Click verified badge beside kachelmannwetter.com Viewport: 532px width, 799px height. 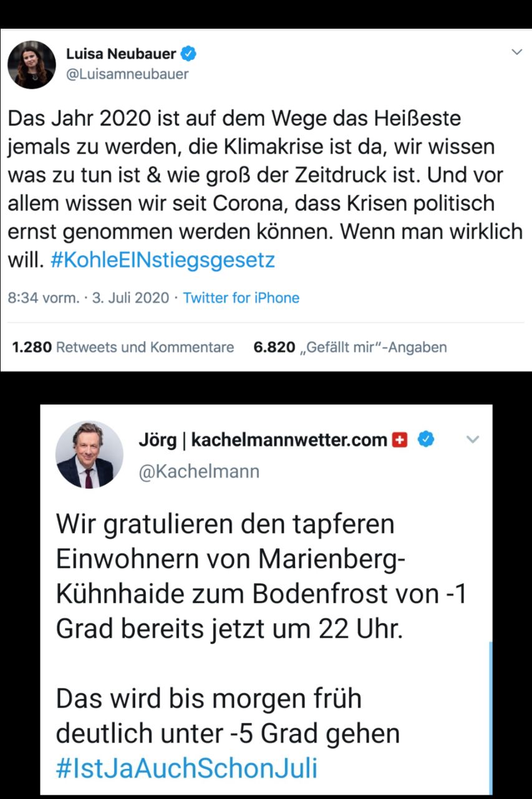[x=425, y=440]
